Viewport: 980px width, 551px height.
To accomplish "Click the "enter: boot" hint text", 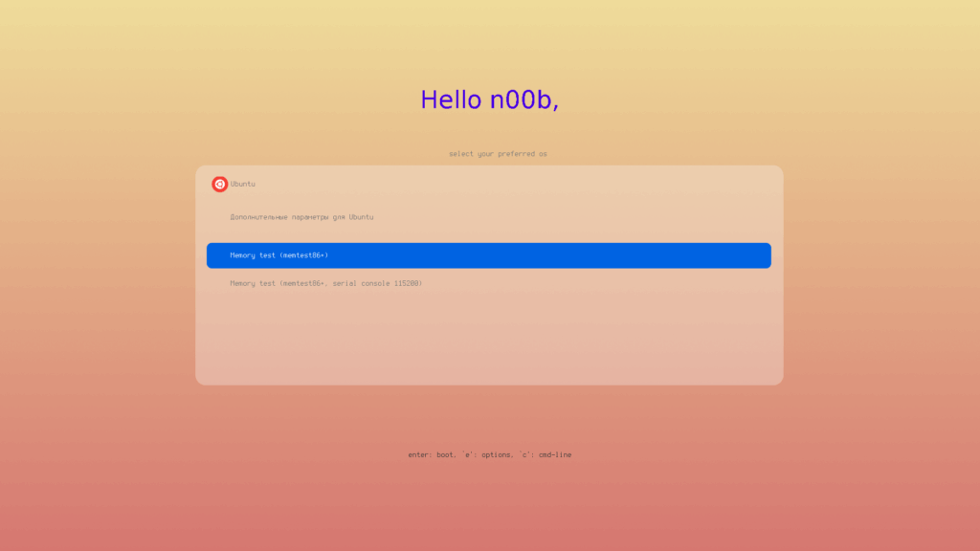I will [431, 454].
